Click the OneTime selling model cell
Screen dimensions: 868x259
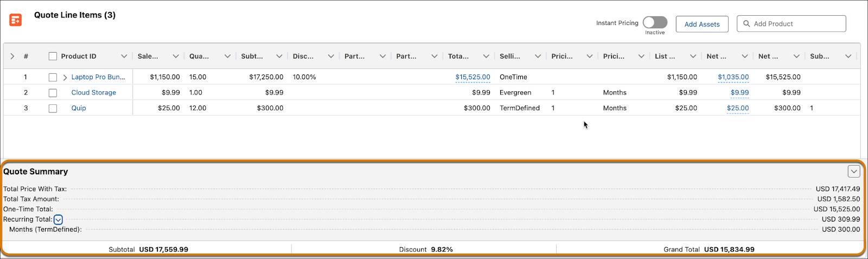(x=513, y=77)
